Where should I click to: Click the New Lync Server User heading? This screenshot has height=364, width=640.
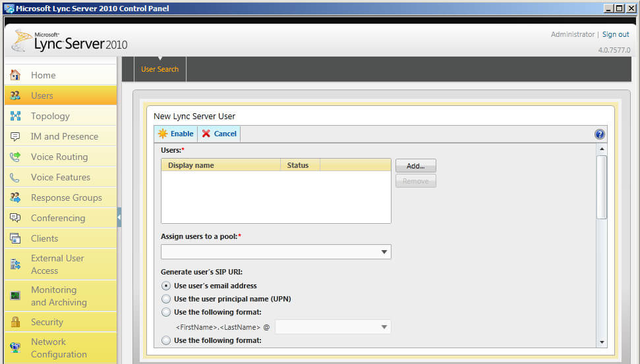pyautogui.click(x=194, y=116)
